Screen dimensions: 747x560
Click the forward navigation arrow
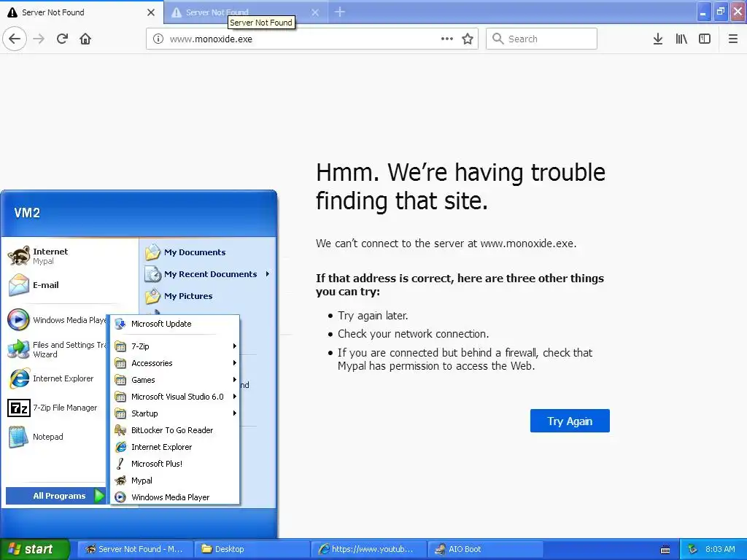(x=39, y=39)
